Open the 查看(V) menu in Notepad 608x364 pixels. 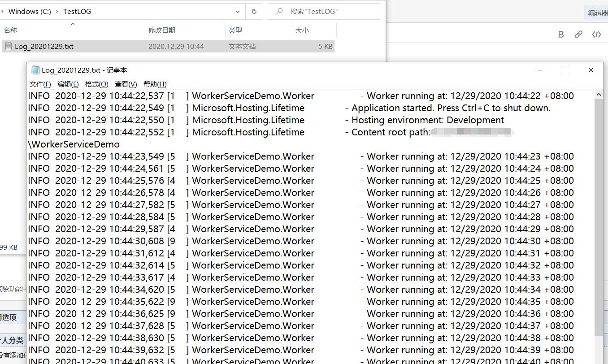pyautogui.click(x=125, y=84)
